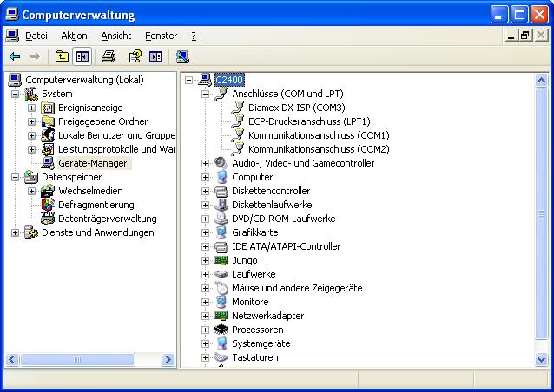Open the Ansicht menu
Image resolution: width=554 pixels, height=392 pixels.
(115, 36)
